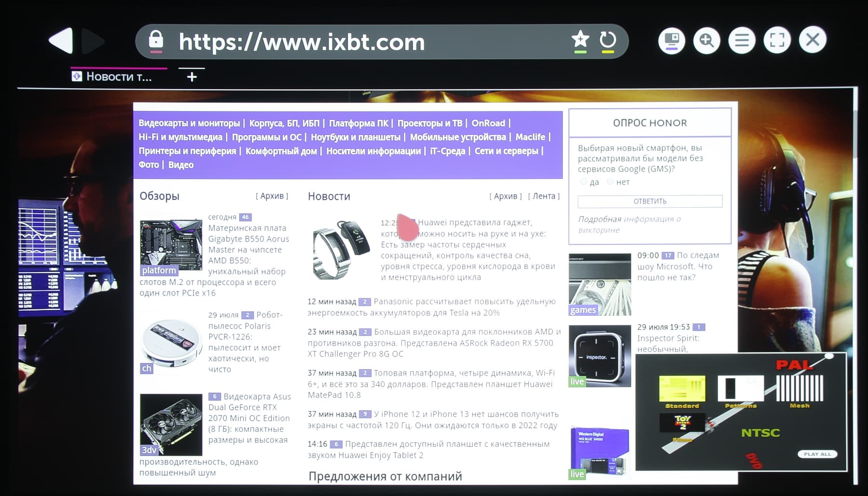Open Проекторы и ТВ section
Image resolution: width=868 pixels, height=496 pixels.
(429, 123)
